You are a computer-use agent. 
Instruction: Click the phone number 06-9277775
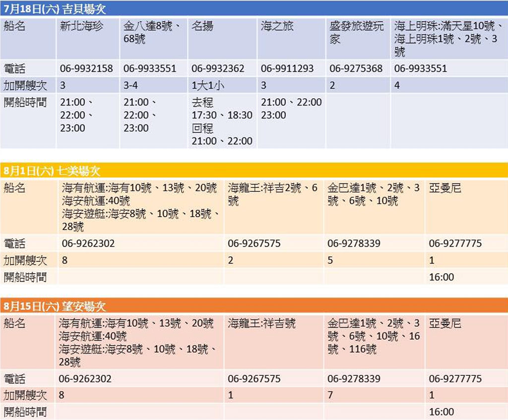tap(454, 243)
